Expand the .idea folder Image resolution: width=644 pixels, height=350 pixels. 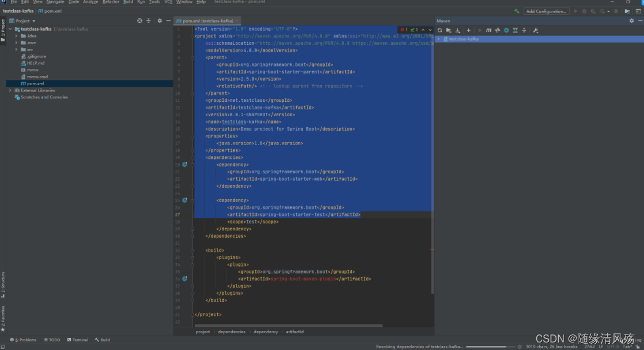[x=17, y=36]
